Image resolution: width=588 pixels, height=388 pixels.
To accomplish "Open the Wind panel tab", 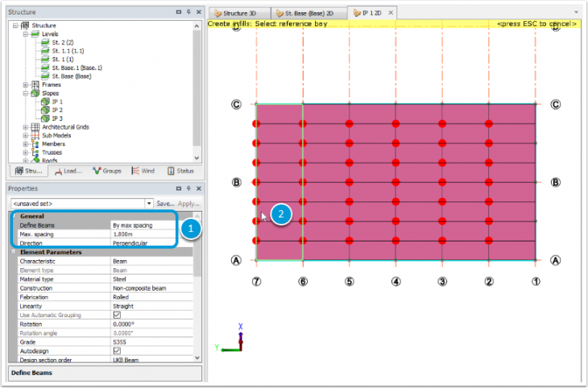I will tap(142, 171).
